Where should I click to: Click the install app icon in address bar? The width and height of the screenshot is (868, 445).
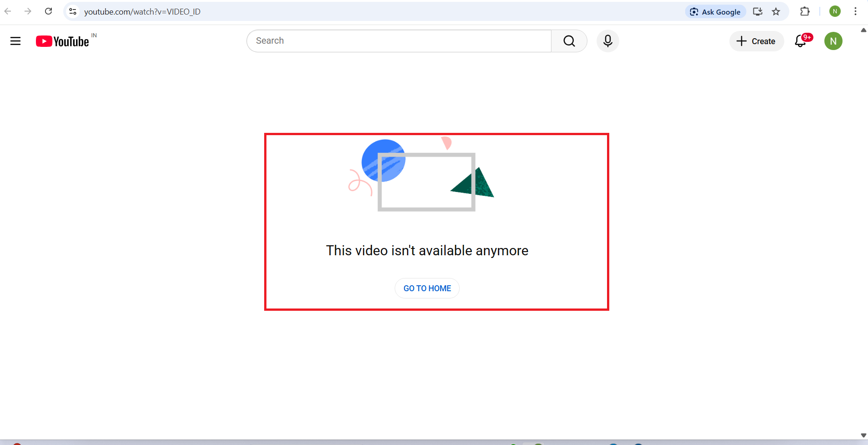[x=758, y=12]
